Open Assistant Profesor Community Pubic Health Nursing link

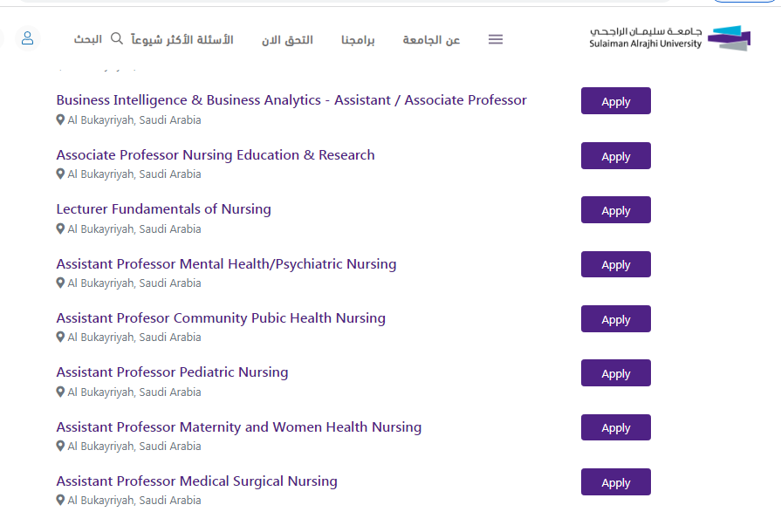(221, 318)
